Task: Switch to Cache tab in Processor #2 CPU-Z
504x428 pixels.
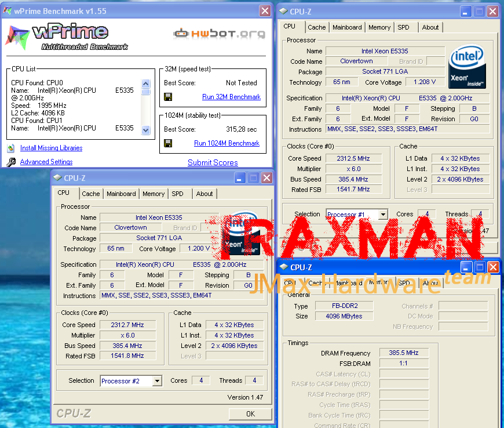Action: pyautogui.click(x=90, y=194)
